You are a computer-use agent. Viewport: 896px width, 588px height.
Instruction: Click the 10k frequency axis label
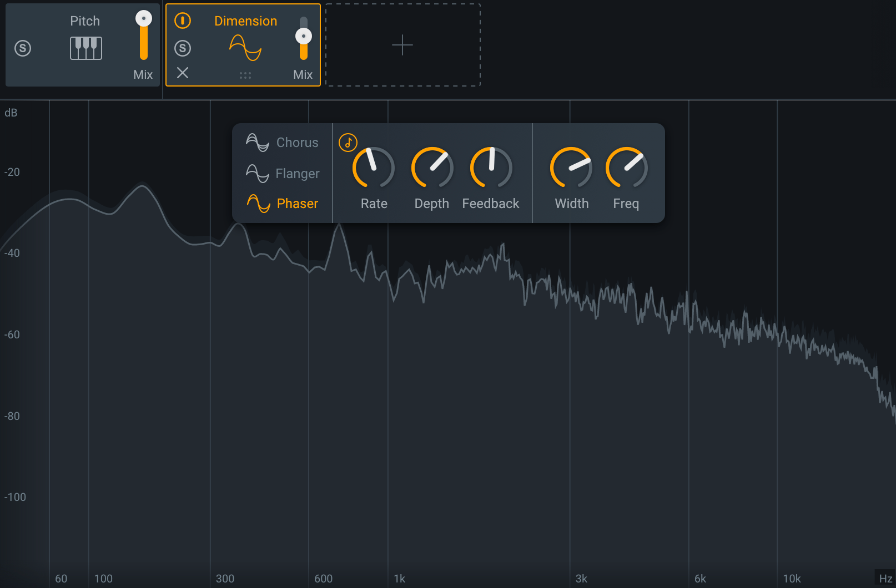(x=792, y=579)
